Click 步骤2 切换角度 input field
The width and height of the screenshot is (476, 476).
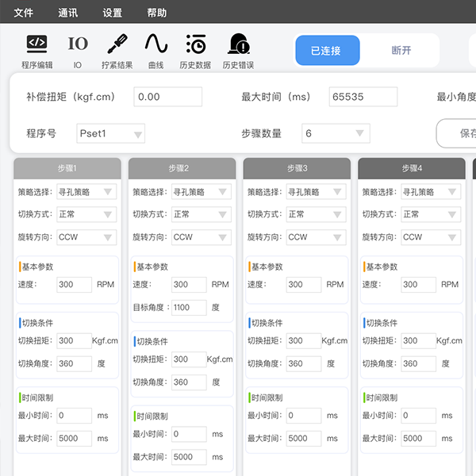pyautogui.click(x=189, y=382)
